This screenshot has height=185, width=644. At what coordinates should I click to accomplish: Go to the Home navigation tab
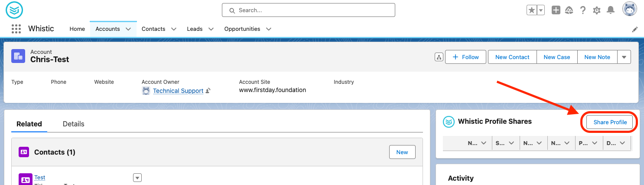[77, 29]
